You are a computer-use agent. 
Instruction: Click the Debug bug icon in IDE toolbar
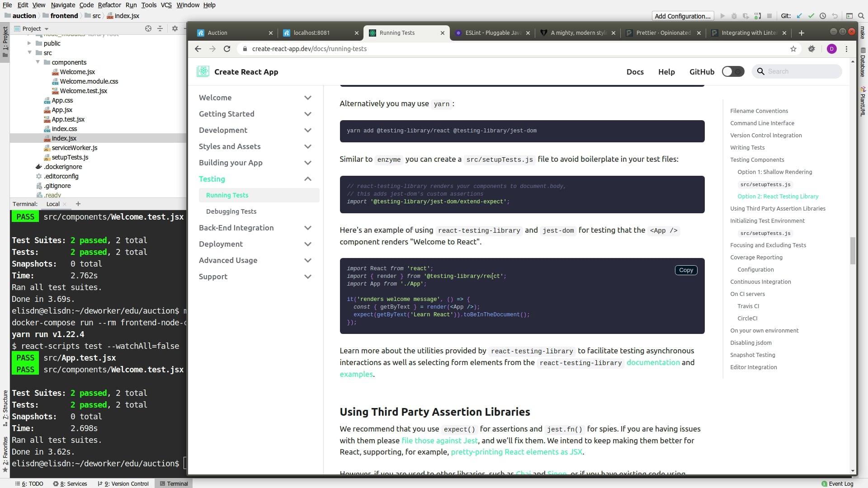click(734, 16)
